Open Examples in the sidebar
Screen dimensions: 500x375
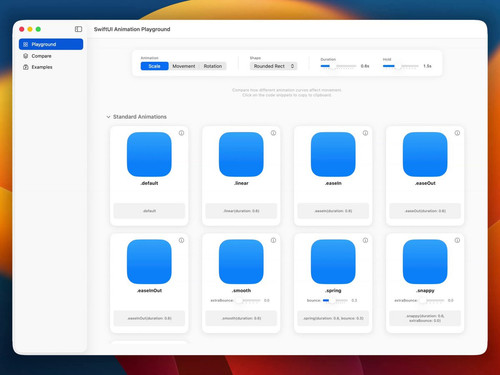pyautogui.click(x=51, y=67)
